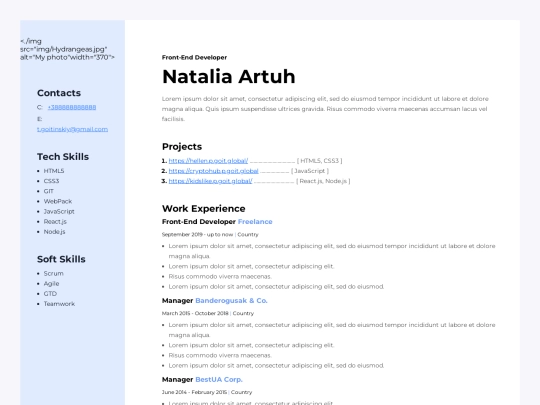Click the CSS3 item in Tech Skills

[x=51, y=181]
